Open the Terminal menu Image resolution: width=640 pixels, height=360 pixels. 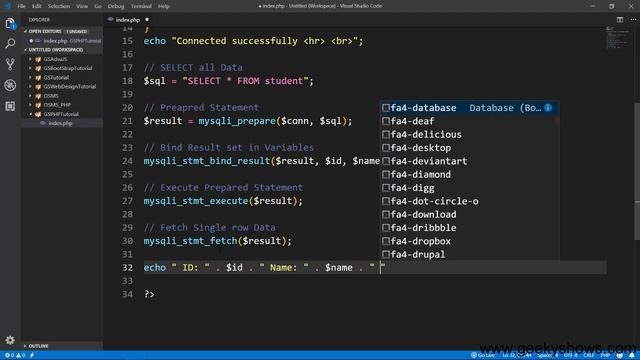pyautogui.click(x=141, y=6)
